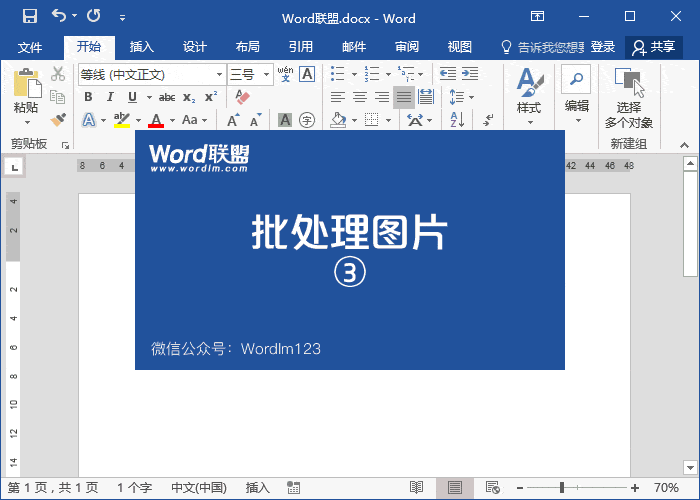Image resolution: width=700 pixels, height=500 pixels.
Task: Click the Distributed alignment icon
Action: tap(426, 96)
